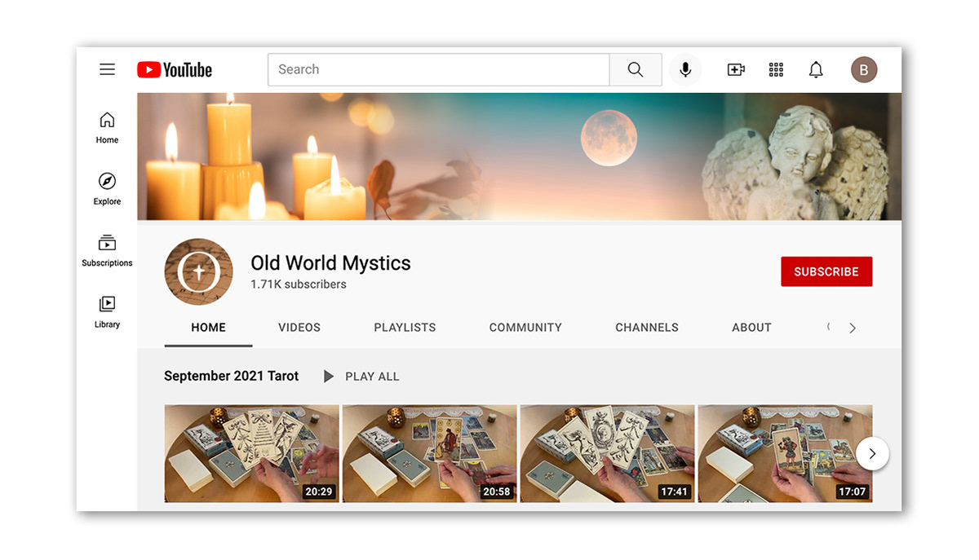Screen dimensions: 979x560
Task: Show notifications via the bell icon
Action: click(816, 70)
